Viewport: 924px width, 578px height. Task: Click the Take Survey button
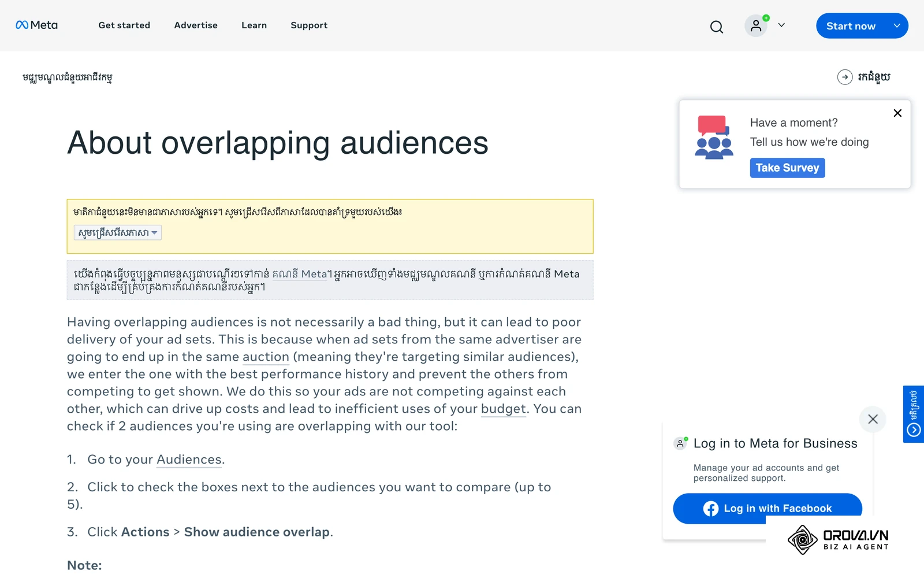tap(787, 168)
